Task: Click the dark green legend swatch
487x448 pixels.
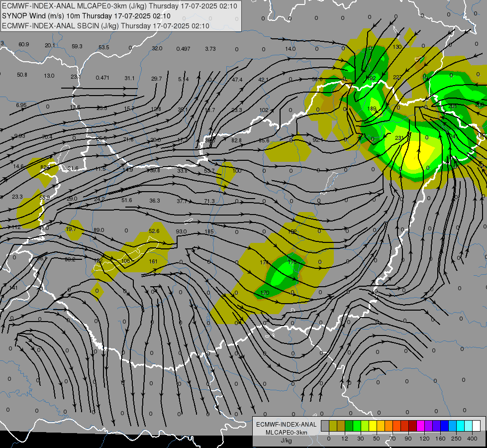Action: [349, 426]
